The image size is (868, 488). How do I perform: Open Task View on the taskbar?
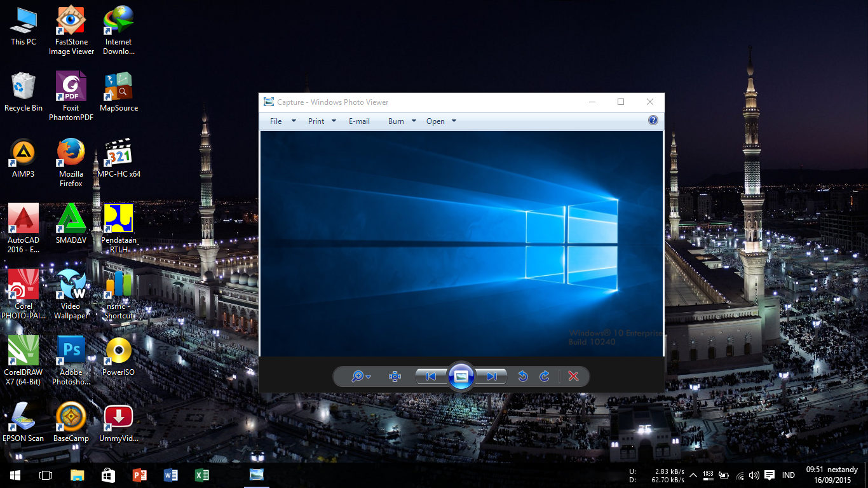pyautogui.click(x=46, y=475)
